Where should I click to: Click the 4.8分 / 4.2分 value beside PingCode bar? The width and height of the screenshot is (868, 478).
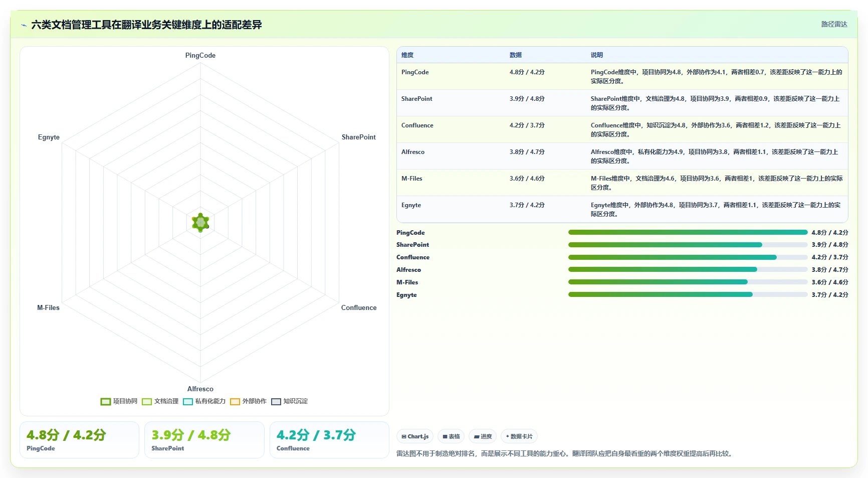pos(830,232)
